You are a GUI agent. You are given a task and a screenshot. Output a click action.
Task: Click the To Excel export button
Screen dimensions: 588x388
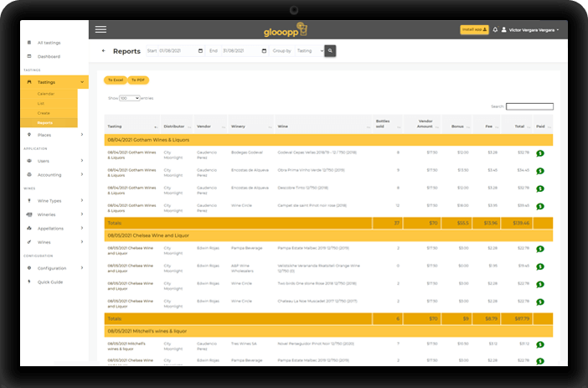[115, 80]
